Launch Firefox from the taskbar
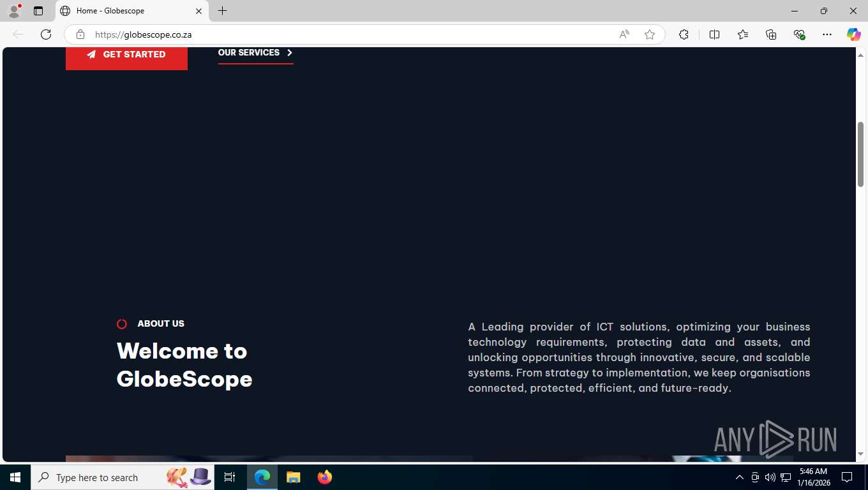 point(324,477)
